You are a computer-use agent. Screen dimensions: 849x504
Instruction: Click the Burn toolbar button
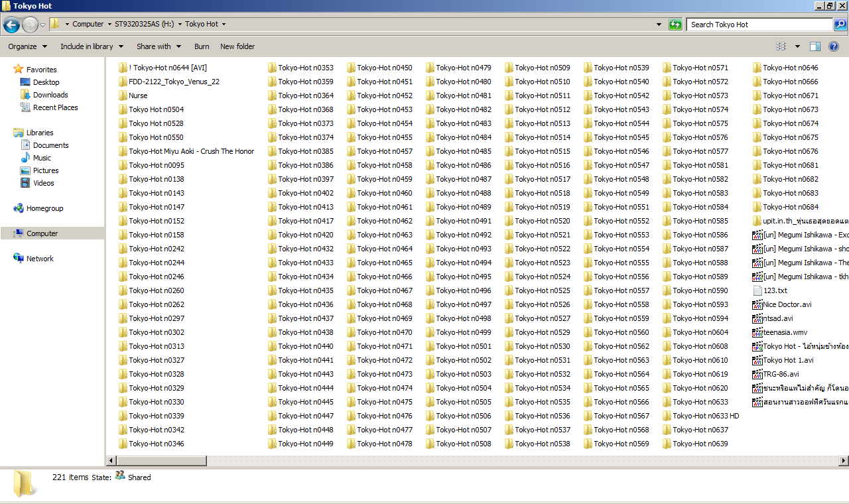coord(202,46)
